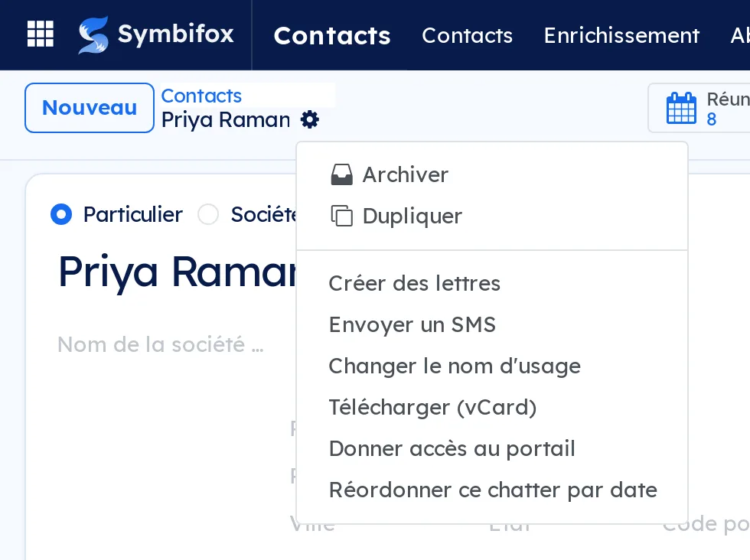Choose Dupliquer from the actions menu

[492, 216]
